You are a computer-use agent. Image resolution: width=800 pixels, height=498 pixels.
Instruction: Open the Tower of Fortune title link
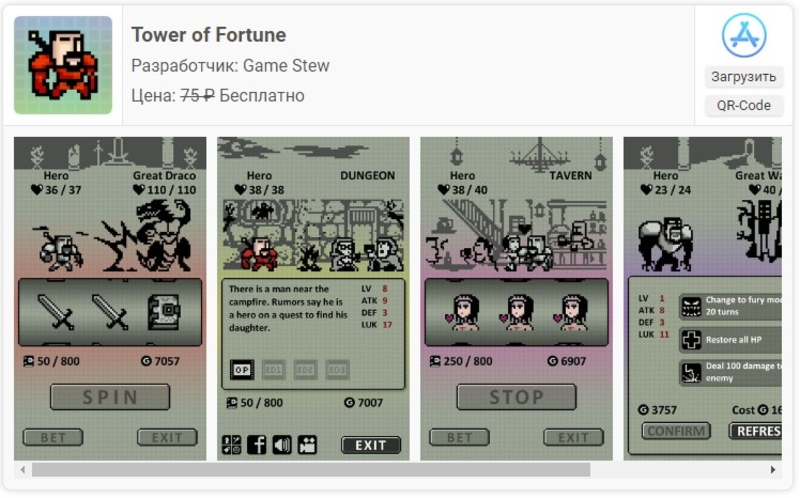click(x=209, y=35)
